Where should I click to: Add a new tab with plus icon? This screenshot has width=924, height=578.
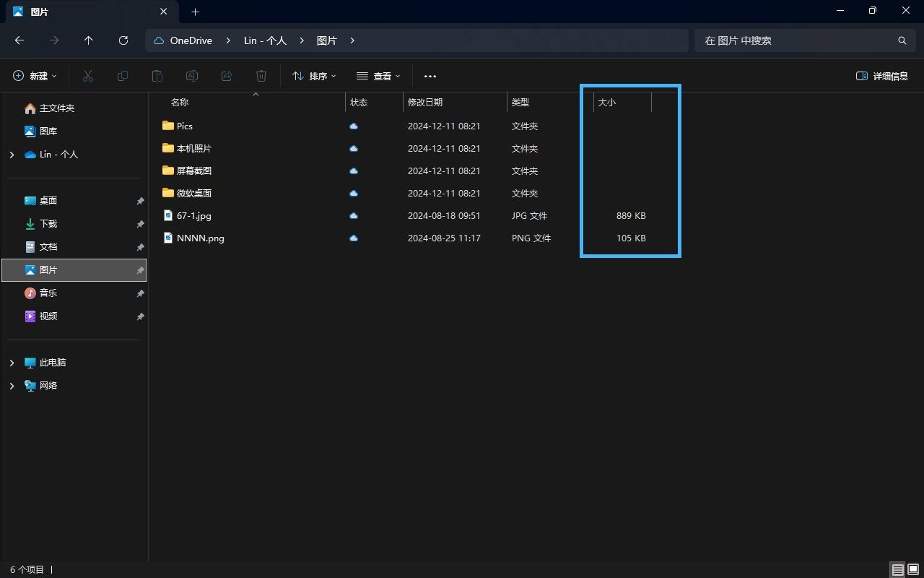pyautogui.click(x=195, y=12)
